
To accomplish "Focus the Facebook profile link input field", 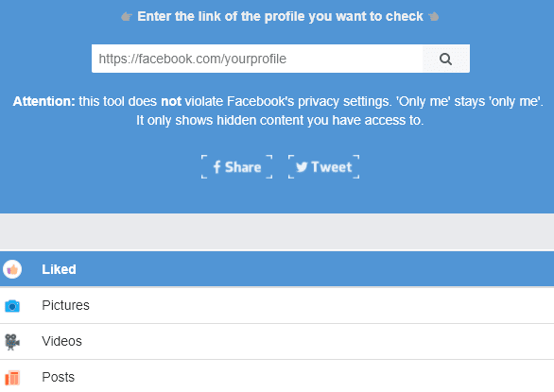I will [257, 59].
